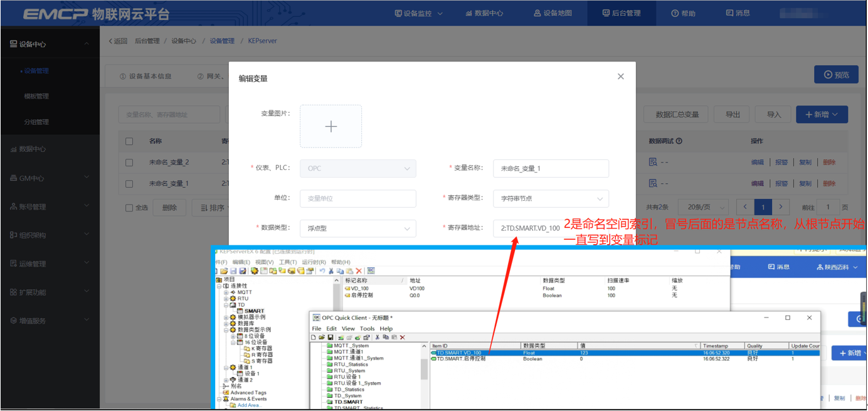
Task: Open the 数据类型 dropdown
Action: [357, 228]
